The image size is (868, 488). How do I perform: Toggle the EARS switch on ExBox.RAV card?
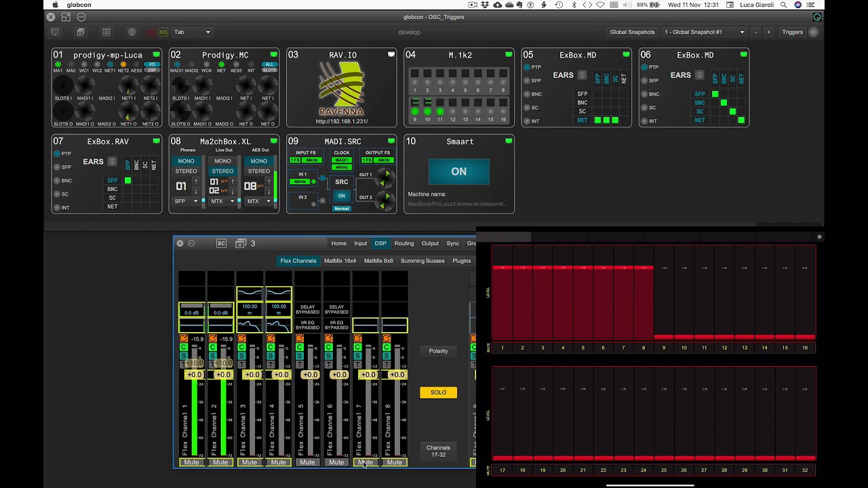pyautogui.click(x=112, y=161)
